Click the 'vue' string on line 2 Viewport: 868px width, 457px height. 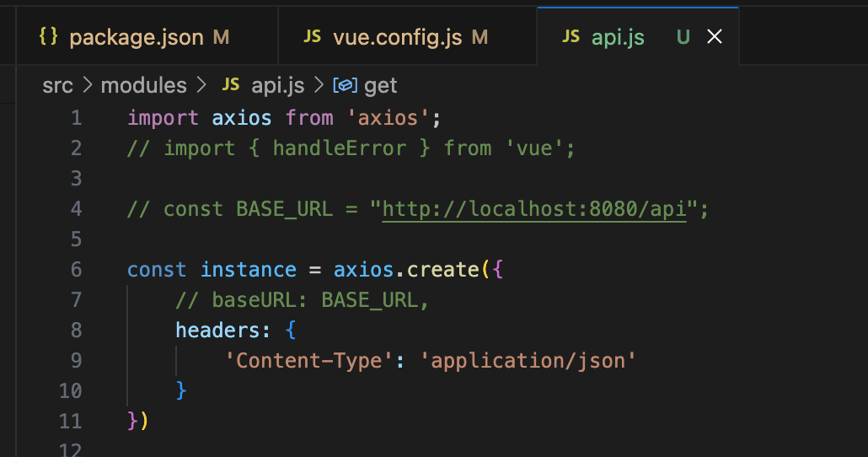click(x=534, y=148)
